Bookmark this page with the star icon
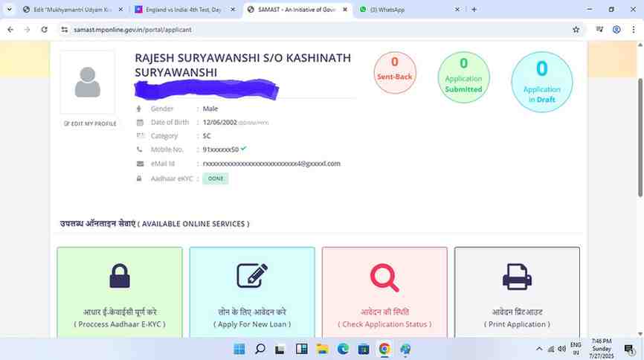644x360 pixels. [x=576, y=30]
